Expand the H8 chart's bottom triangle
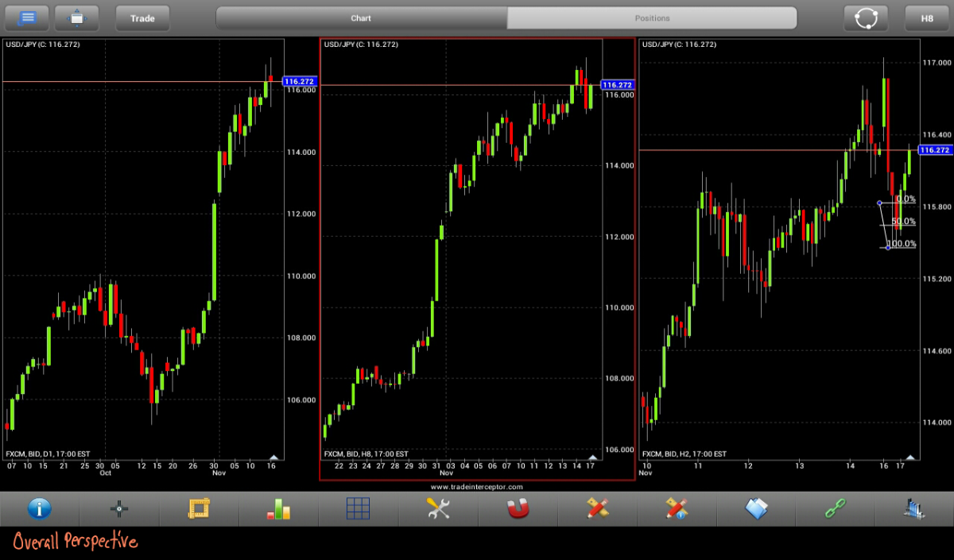This screenshot has width=954, height=560. tap(592, 457)
